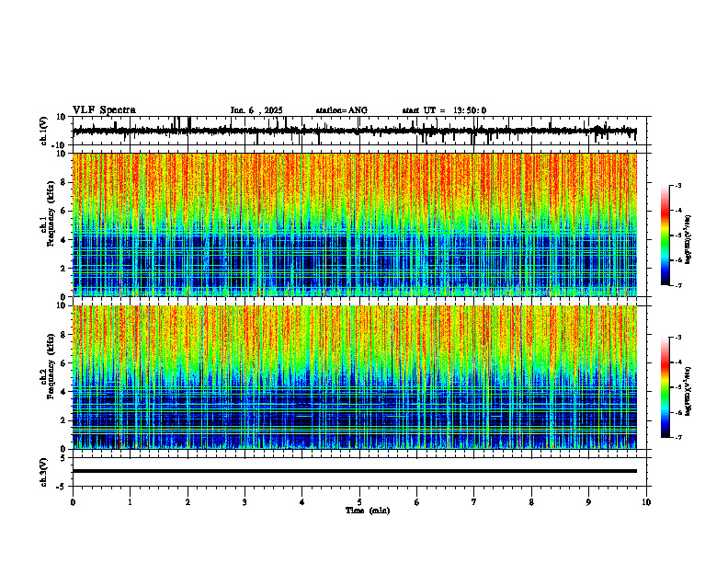Click the ch.1 spectrogram color scale bar
Screen dimensions: 728x563
(x=665, y=236)
